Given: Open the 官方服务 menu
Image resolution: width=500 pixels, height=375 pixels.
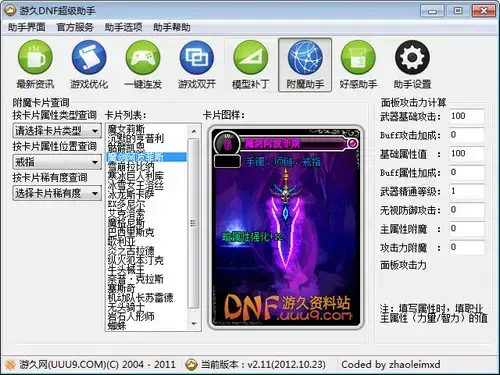Looking at the screenshot, I should [75, 27].
